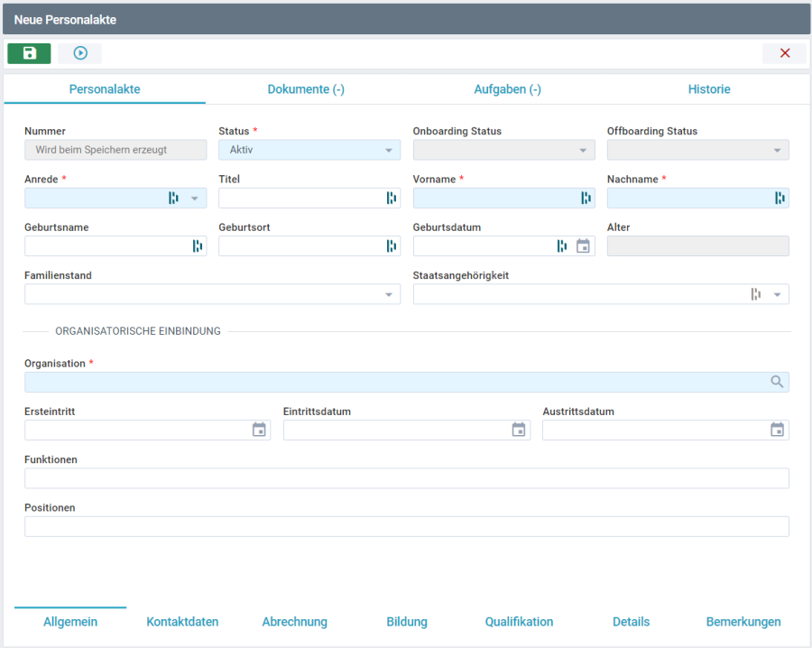
Task: Click into the Positionen field
Action: pyautogui.click(x=407, y=526)
